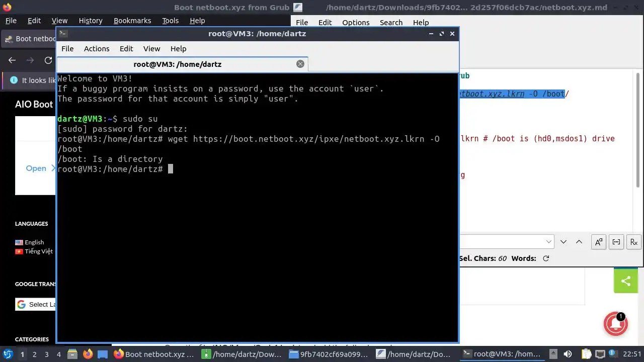
Task: Click the Firefox logo in the top panel
Action: pos(7,7)
